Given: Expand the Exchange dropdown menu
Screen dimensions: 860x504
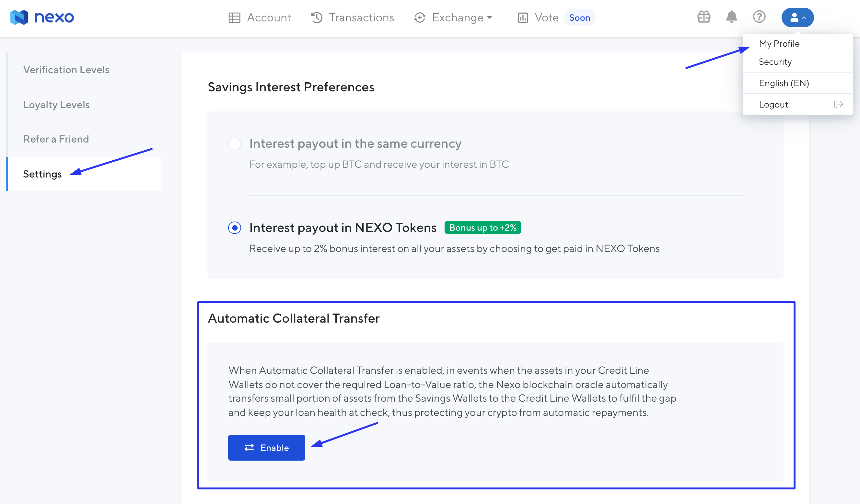Looking at the screenshot, I should 458,18.
